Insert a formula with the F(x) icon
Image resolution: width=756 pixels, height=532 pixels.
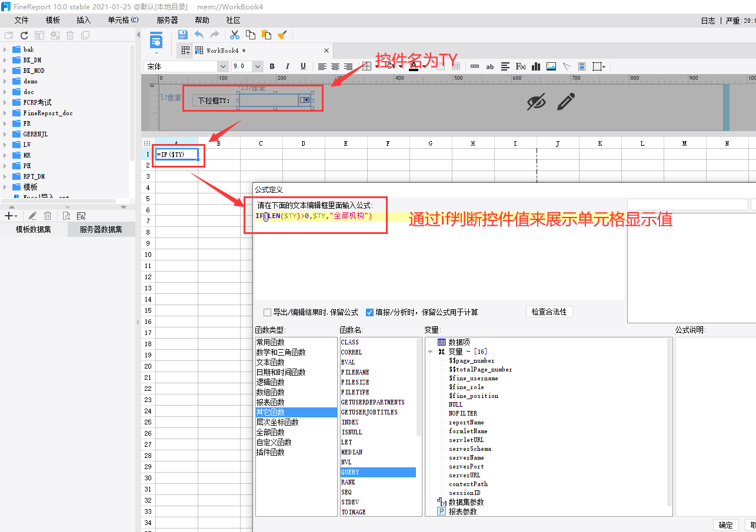click(521, 66)
